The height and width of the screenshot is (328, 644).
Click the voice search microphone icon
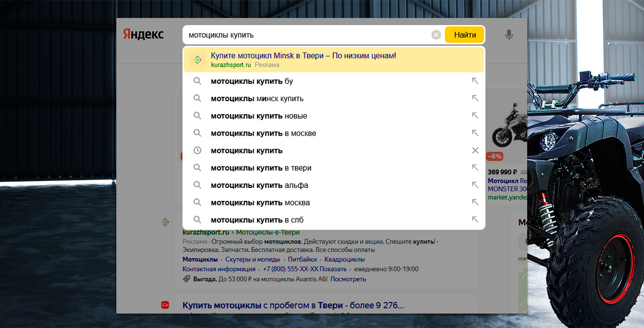pos(509,35)
